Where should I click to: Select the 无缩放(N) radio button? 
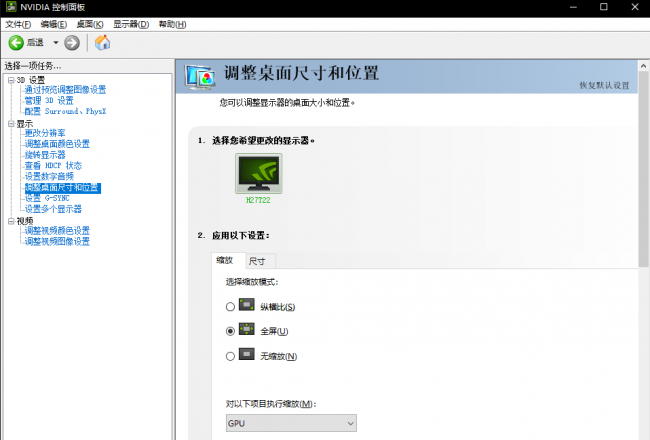coord(230,356)
